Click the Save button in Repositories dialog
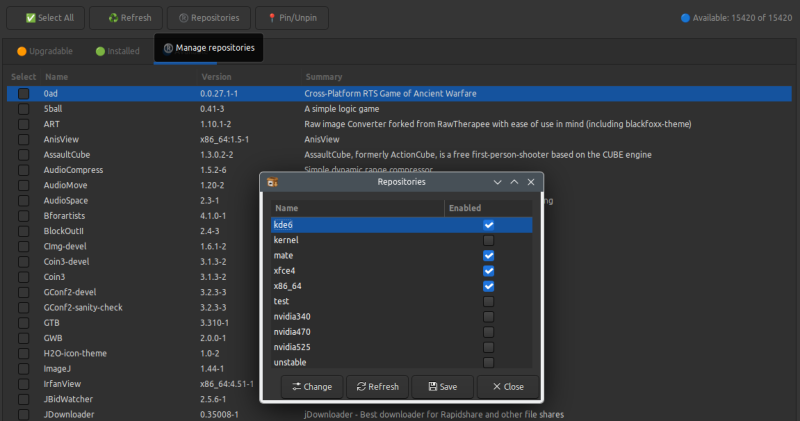This screenshot has height=421, width=800. click(x=442, y=387)
